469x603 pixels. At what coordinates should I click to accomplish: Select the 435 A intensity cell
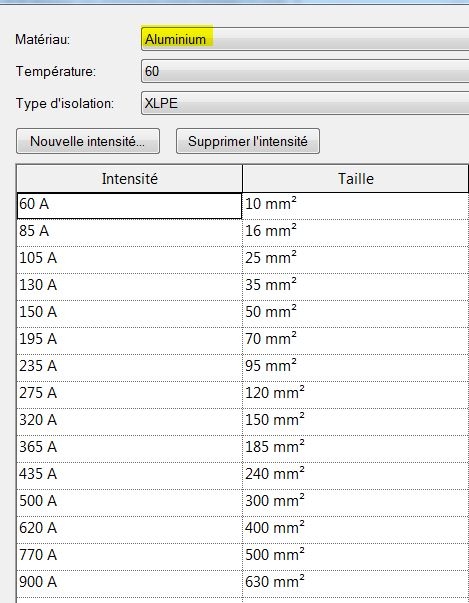point(130,476)
